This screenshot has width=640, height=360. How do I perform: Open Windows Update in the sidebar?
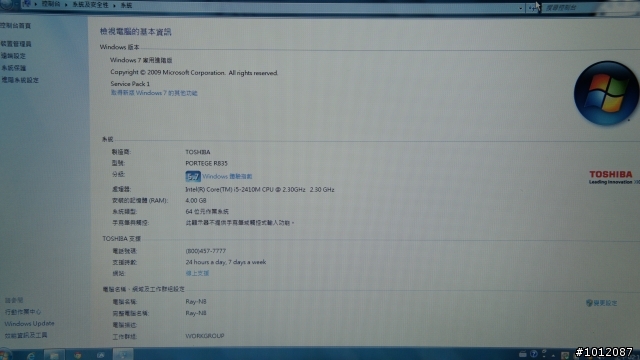(29, 323)
